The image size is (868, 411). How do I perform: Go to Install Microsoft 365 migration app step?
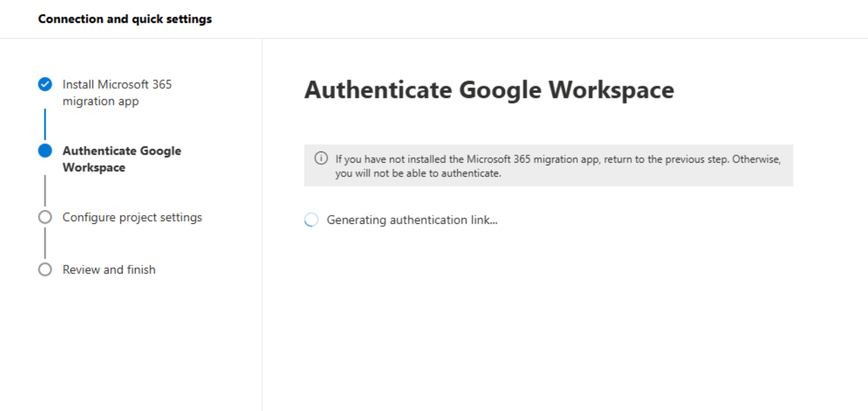117,92
